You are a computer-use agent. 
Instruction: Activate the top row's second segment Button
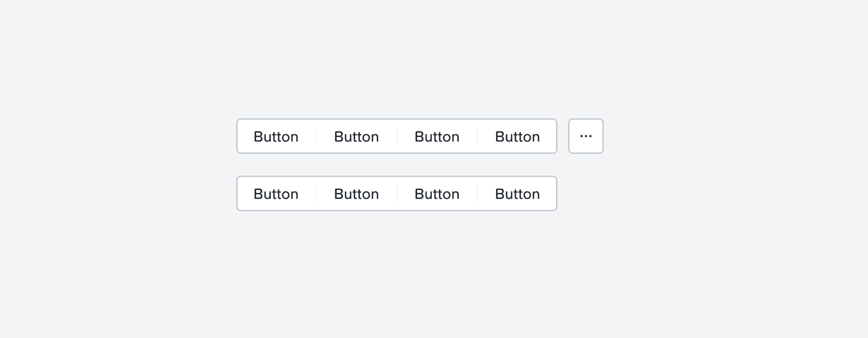click(356, 137)
